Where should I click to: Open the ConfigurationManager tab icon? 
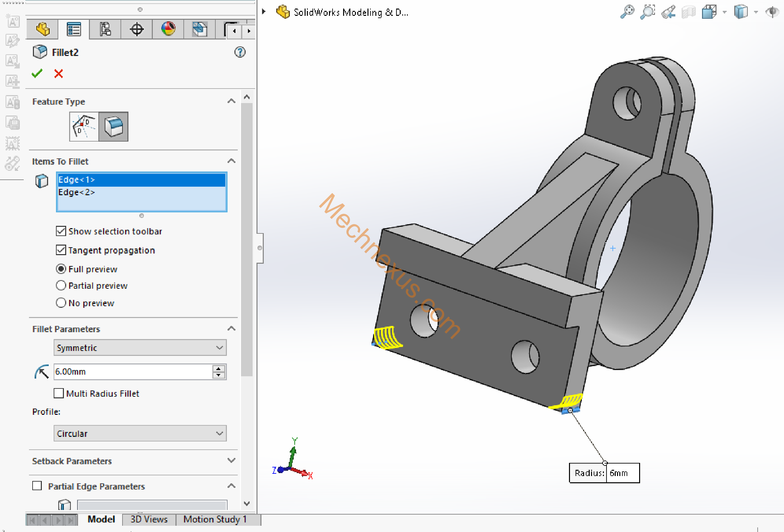105,29
